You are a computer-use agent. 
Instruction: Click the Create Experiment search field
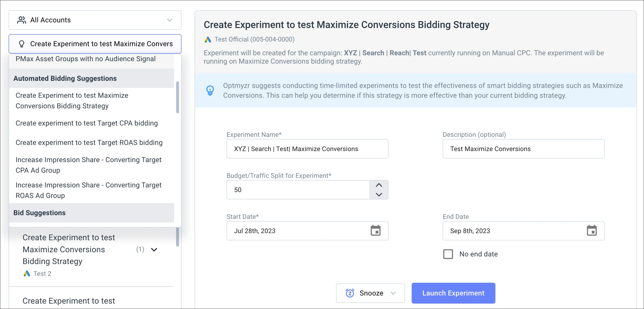[x=95, y=44]
